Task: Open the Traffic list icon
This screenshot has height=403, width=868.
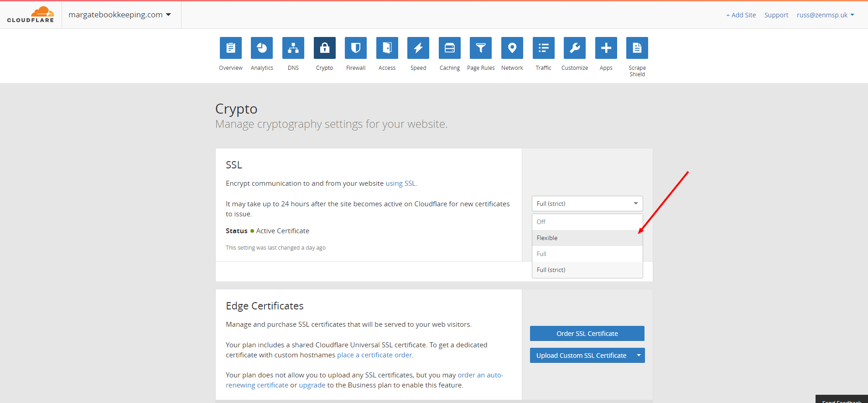Action: (544, 48)
